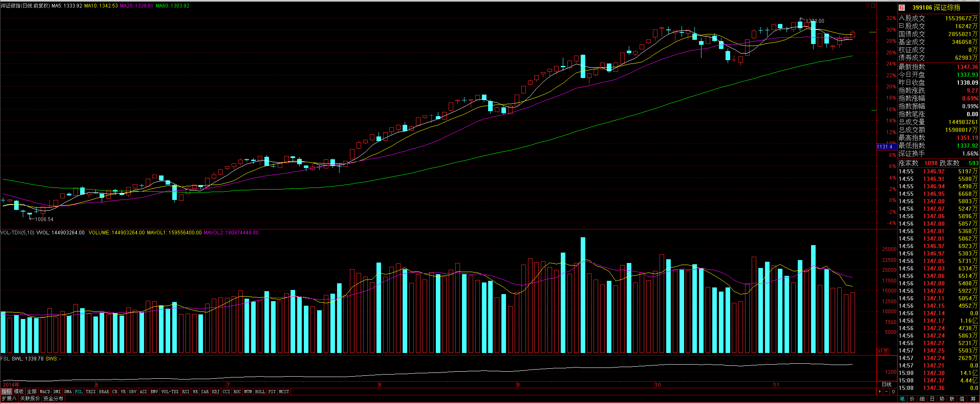Select the 筹 chips tab
The image size is (980, 404).
(973, 399)
